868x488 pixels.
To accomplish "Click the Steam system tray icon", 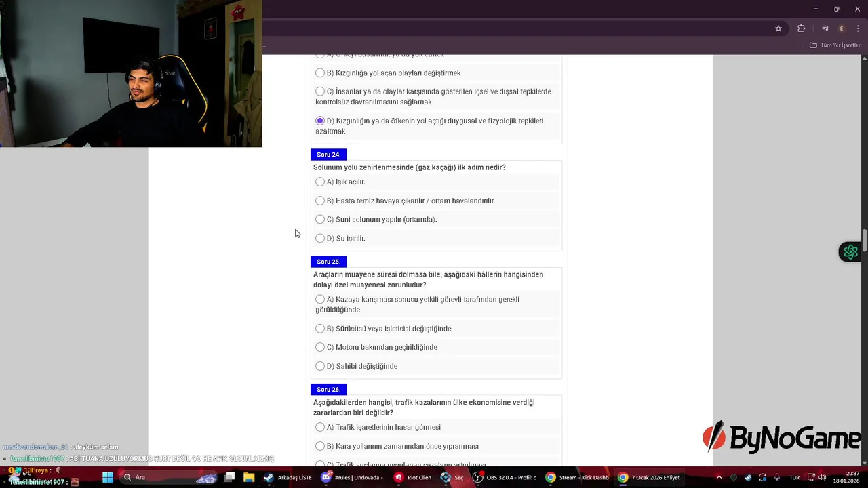I will click(748, 477).
